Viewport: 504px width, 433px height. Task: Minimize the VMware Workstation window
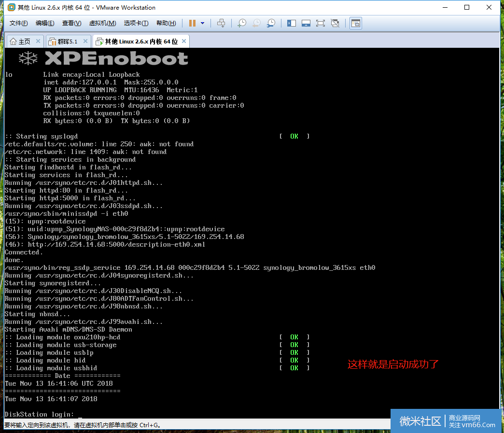(445, 7)
